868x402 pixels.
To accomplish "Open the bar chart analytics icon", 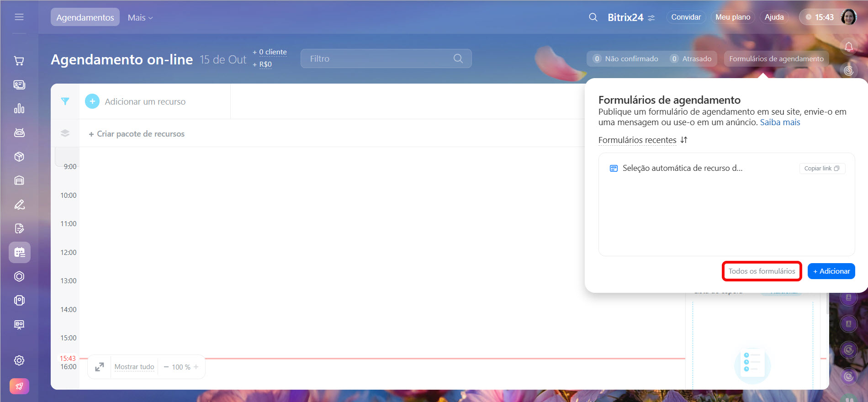I will (x=19, y=109).
